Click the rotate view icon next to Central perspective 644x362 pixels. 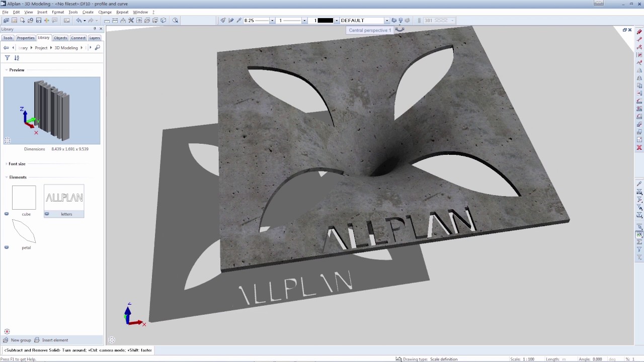400,30
